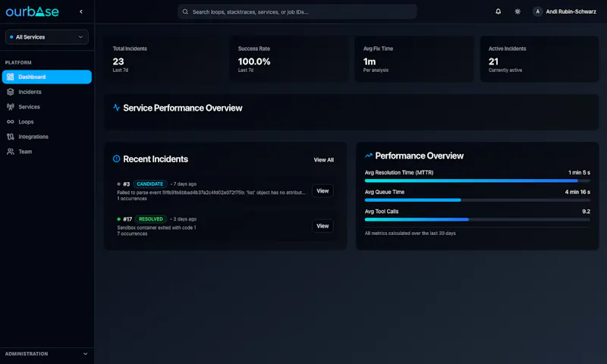607x364 pixels.
Task: Click the '7 days ago' timestamp
Action: 184,184
